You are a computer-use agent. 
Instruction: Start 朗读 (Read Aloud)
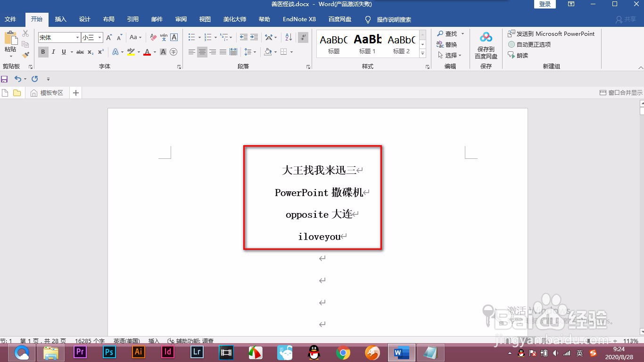pos(520,55)
